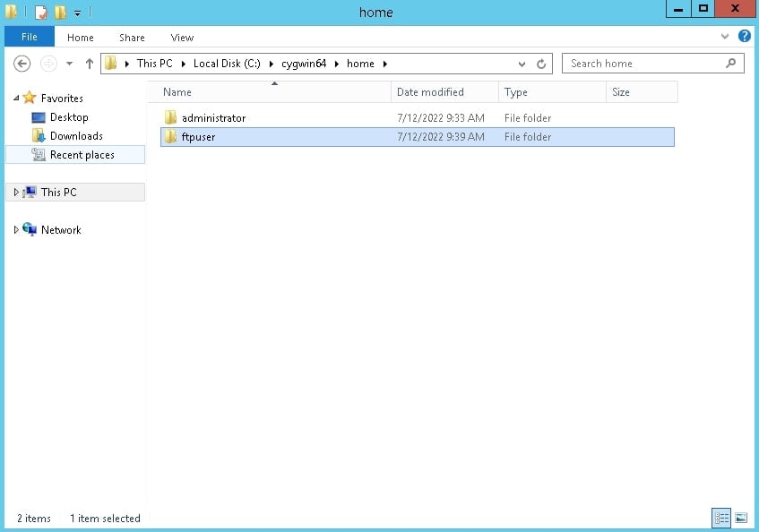Click the administrator folder icon
This screenshot has width=759, height=532.
coord(170,117)
